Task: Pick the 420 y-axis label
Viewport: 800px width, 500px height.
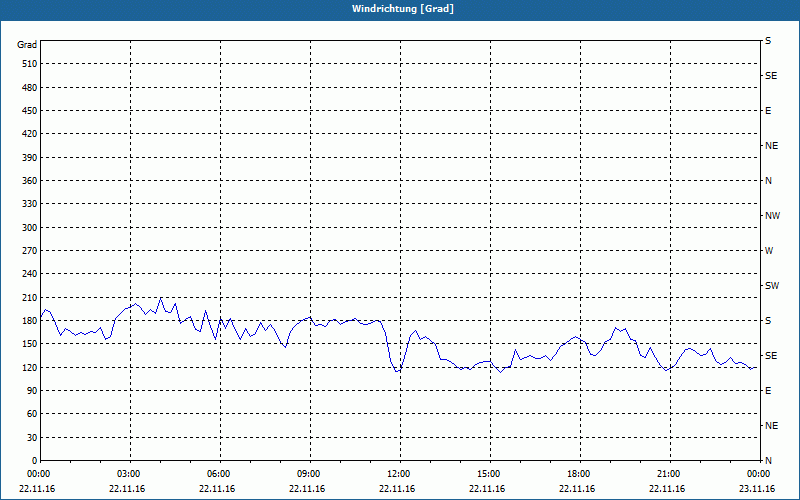Action: (30, 134)
